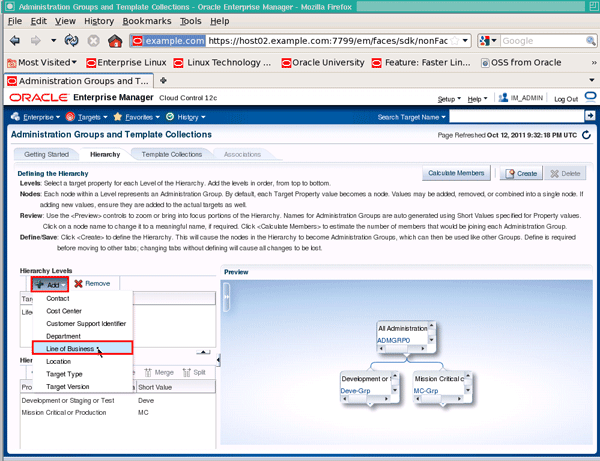Click the Oracle logo in header
The width and height of the screenshot is (600, 461).
click(x=39, y=98)
